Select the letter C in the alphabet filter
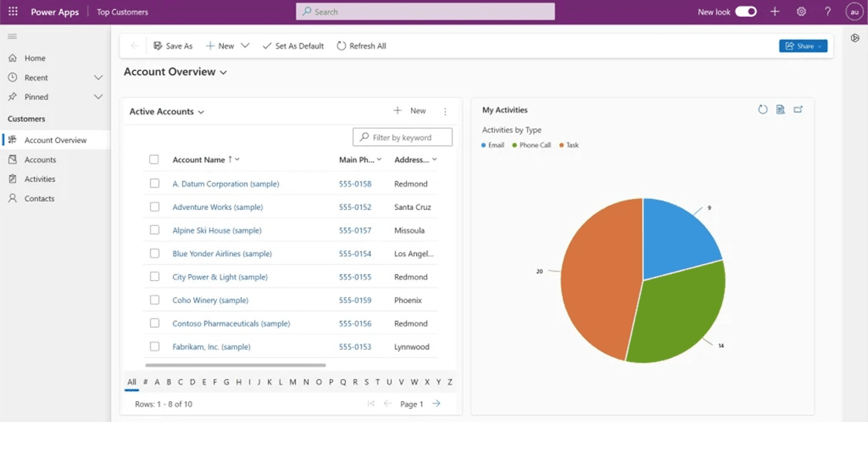Image resolution: width=868 pixels, height=456 pixels. tap(180, 381)
